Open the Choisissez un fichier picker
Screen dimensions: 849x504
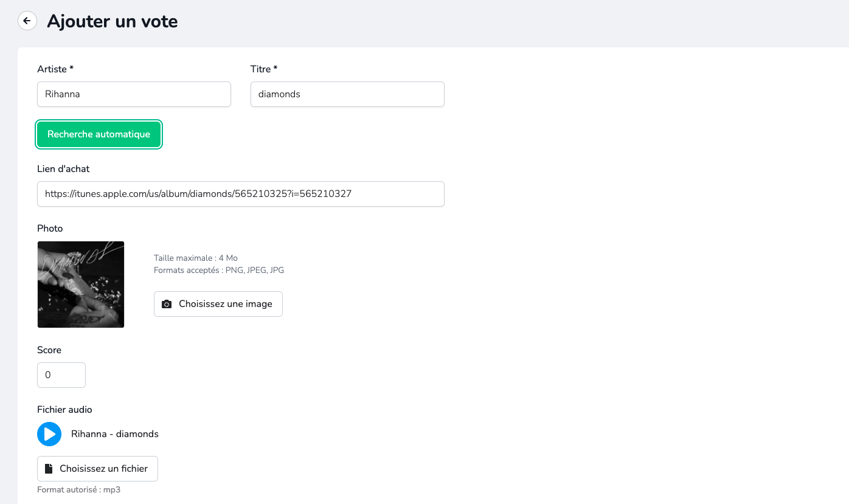coord(97,469)
